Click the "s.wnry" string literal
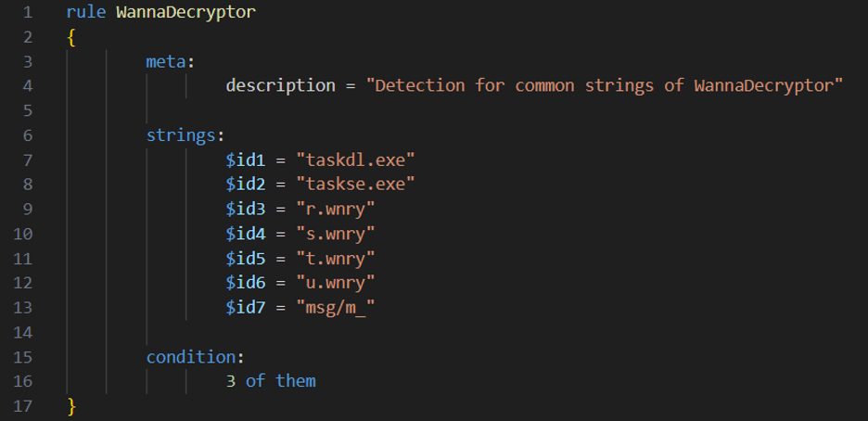Image resolution: width=868 pixels, height=421 pixels. (x=336, y=234)
